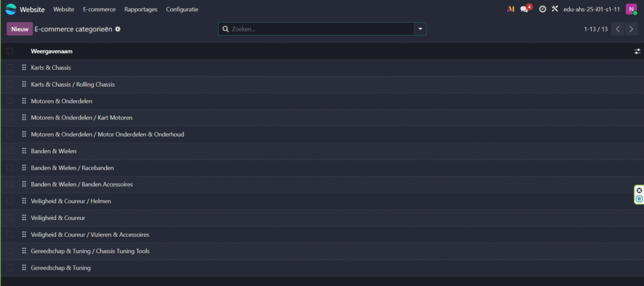Open the Website app home icon
644x286 pixels.
point(11,9)
